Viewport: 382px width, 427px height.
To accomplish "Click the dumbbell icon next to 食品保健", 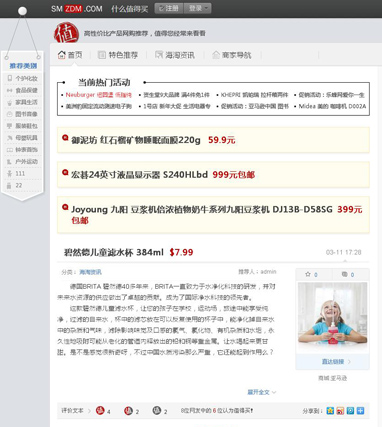I will [10, 90].
